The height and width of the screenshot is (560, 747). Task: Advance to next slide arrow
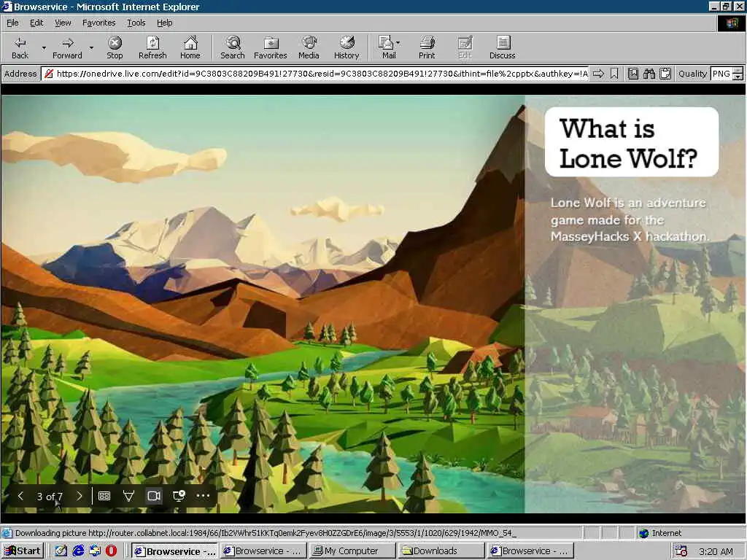pyautogui.click(x=79, y=496)
